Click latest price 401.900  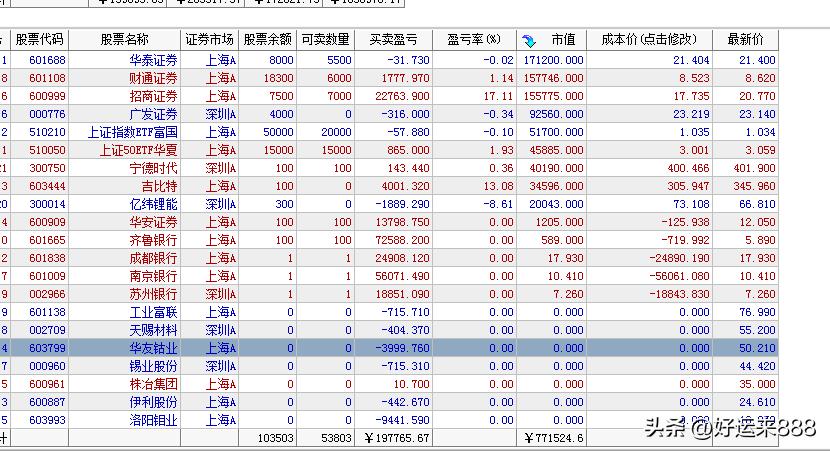click(x=754, y=168)
